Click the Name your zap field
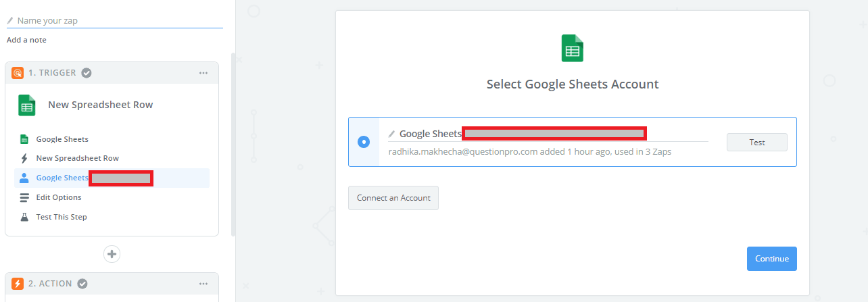The width and height of the screenshot is (868, 302). [115, 20]
